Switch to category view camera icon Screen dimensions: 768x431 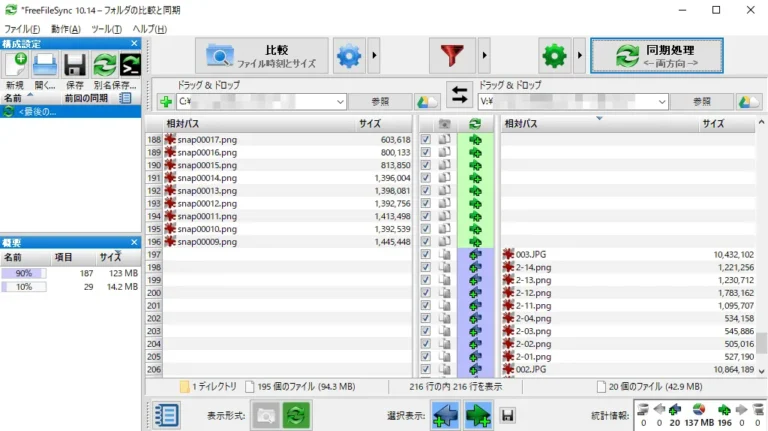pos(266,415)
